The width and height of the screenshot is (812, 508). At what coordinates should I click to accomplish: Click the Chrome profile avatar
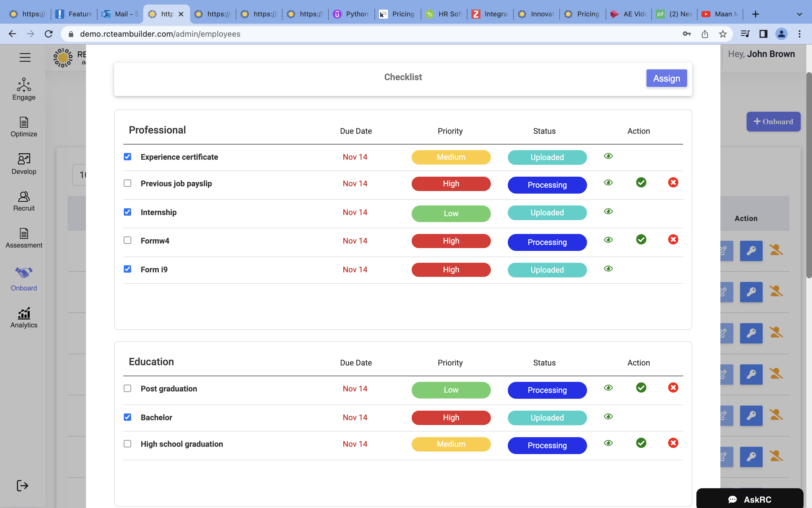782,34
